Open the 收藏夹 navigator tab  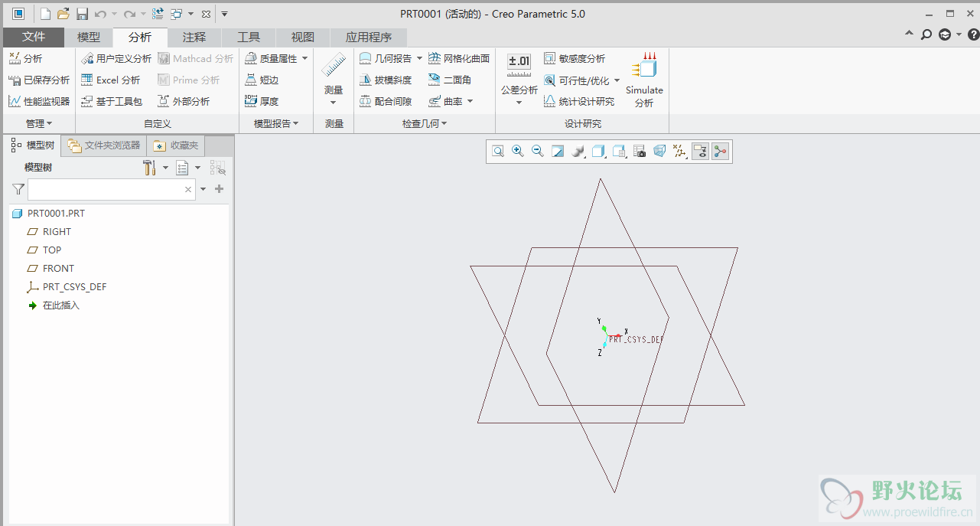coord(176,145)
